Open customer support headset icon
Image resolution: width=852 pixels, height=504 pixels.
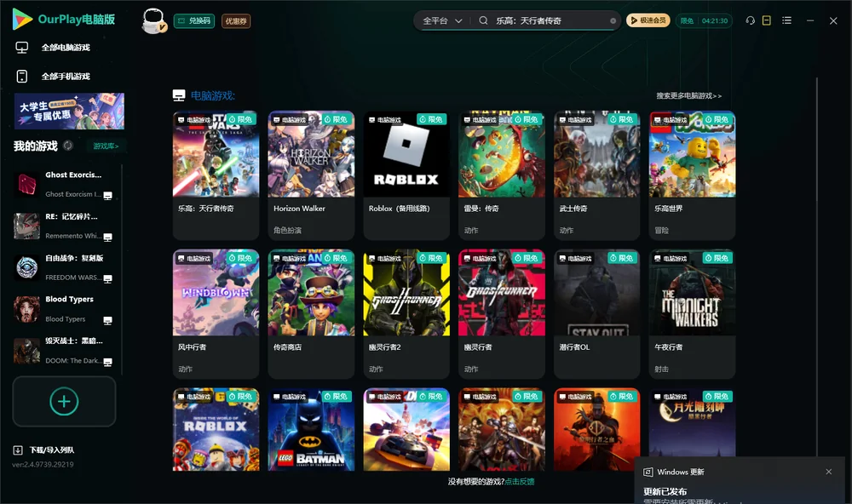(x=750, y=20)
